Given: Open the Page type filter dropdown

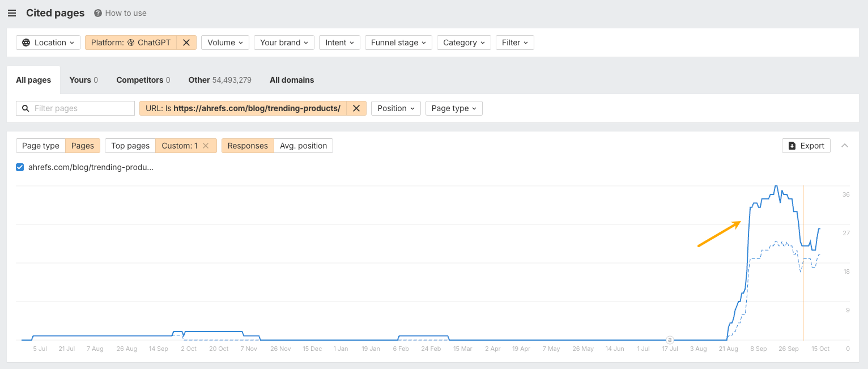Looking at the screenshot, I should [454, 108].
